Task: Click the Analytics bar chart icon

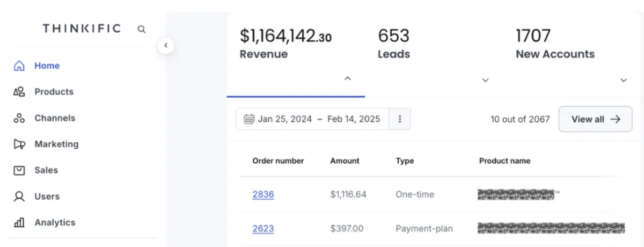Action: coord(19,222)
